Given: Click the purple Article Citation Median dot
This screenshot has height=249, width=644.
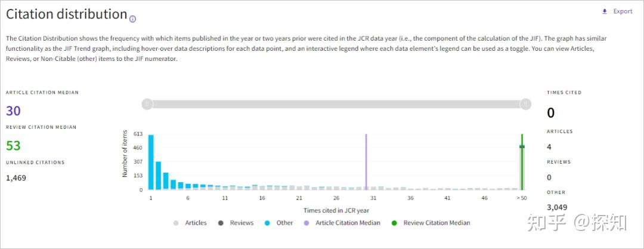Looking at the screenshot, I should [x=306, y=223].
